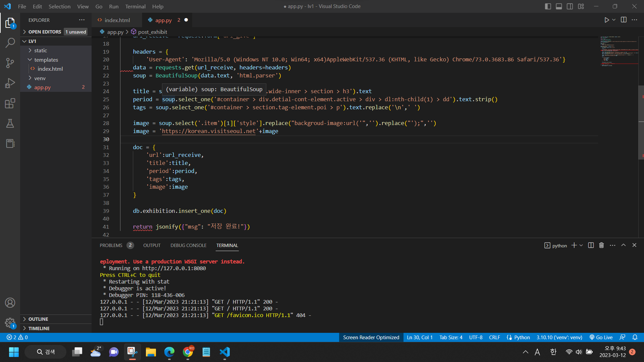Screen dimensions: 644x362
Task: Open the Extensions view
Action: click(x=10, y=103)
